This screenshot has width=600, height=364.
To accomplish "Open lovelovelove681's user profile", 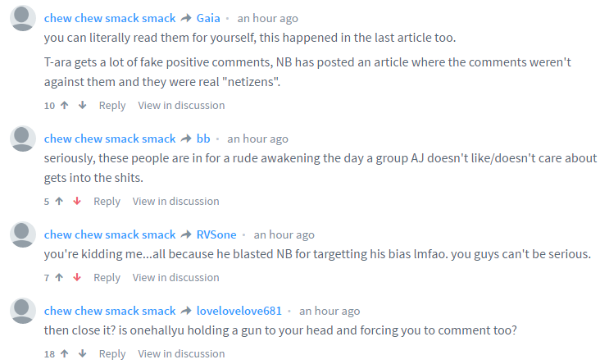I will point(239,311).
